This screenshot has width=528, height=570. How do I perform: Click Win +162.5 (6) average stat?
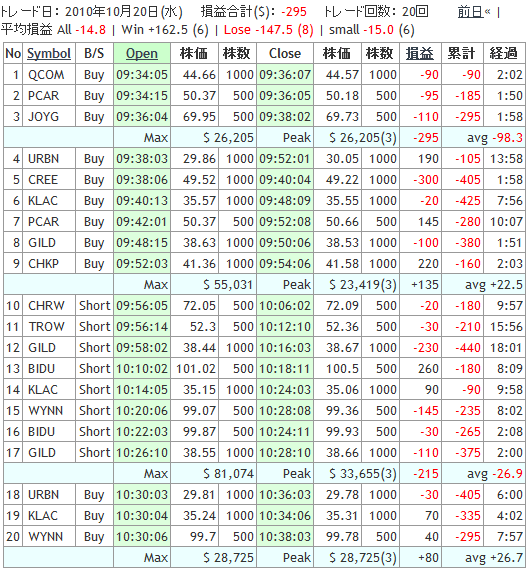coord(165,30)
